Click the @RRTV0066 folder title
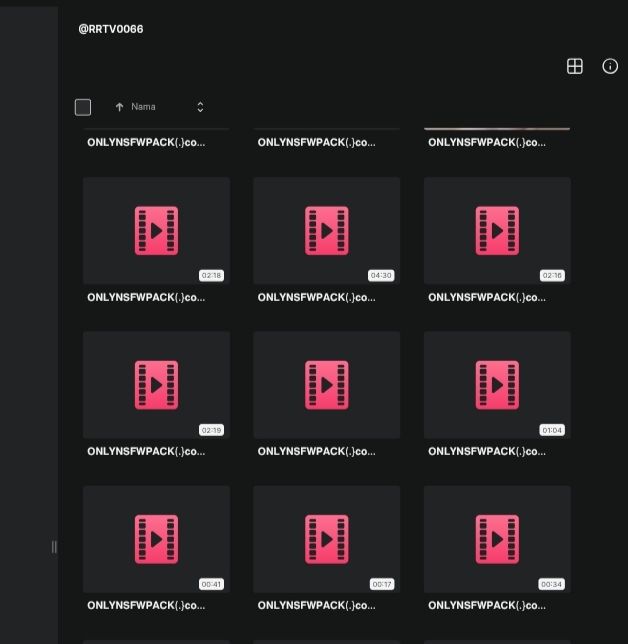The height and width of the screenshot is (644, 628). [111, 29]
